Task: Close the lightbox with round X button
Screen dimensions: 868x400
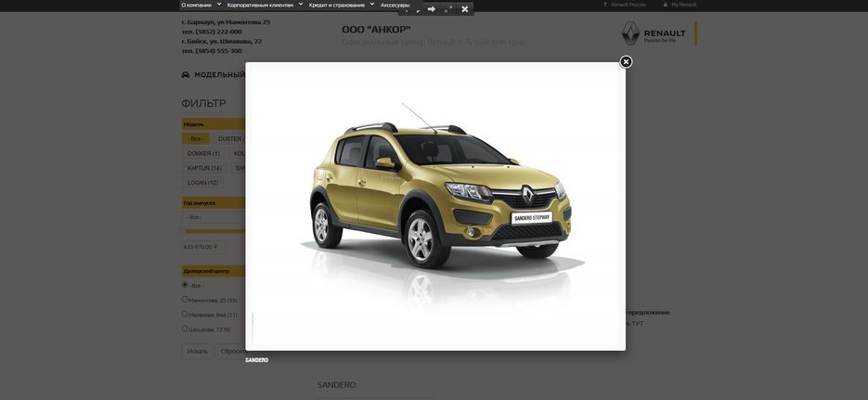Action: 626,61
